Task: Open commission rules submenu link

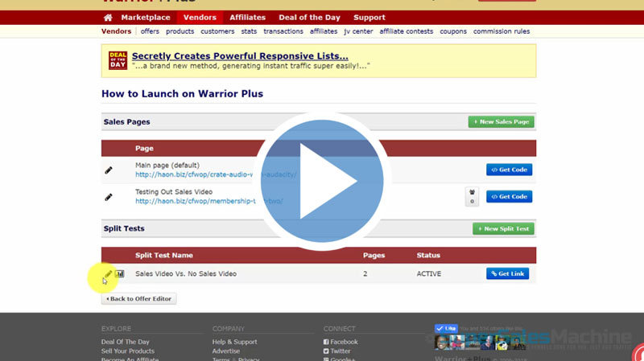Action: (x=501, y=31)
